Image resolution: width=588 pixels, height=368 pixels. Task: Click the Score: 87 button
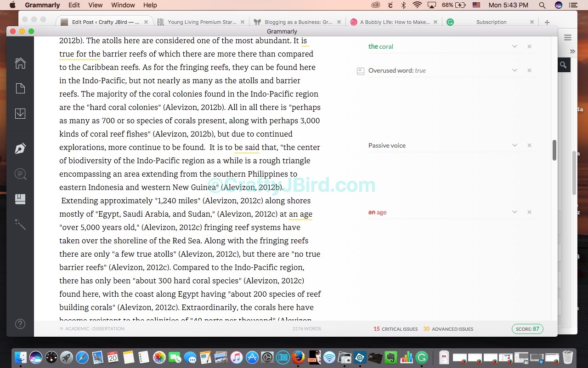point(527,329)
